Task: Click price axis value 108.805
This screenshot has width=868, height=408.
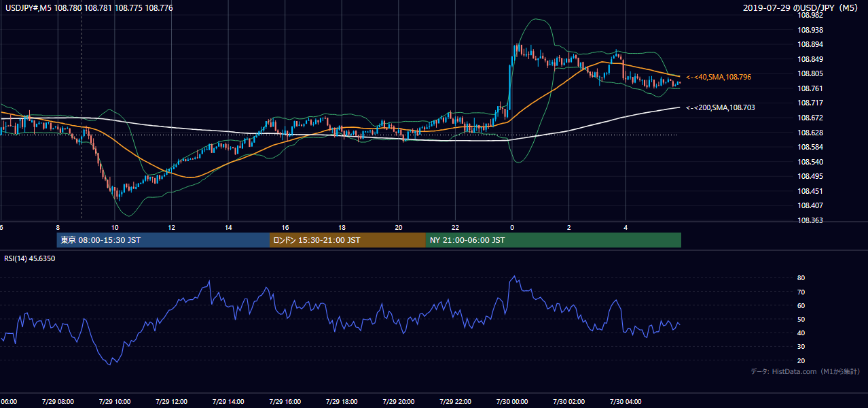Action: point(810,74)
